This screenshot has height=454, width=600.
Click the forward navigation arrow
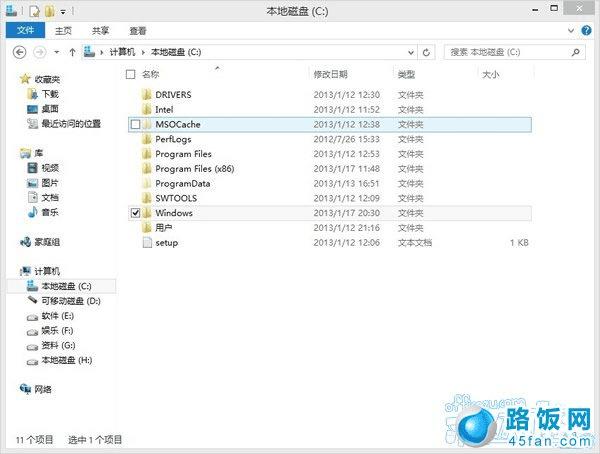40,52
